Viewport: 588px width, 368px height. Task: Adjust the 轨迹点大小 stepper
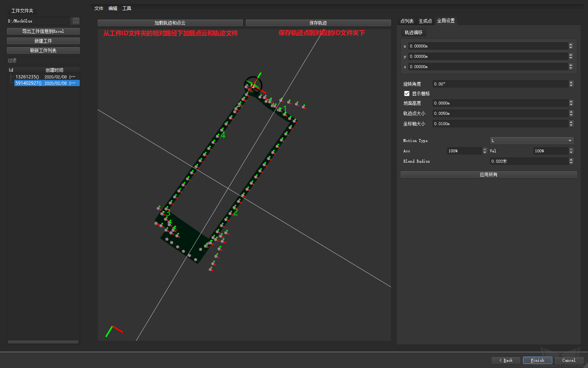click(x=571, y=113)
